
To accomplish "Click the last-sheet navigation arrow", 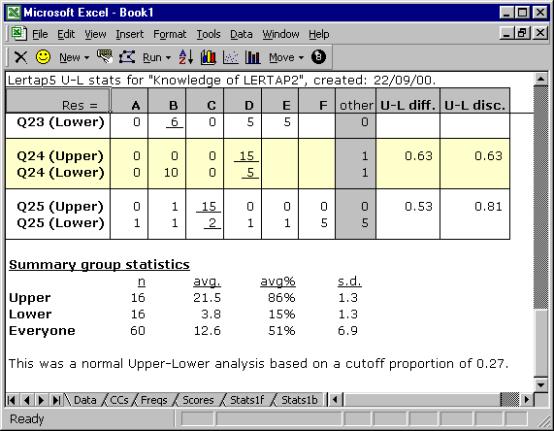I will pyautogui.click(x=56, y=400).
